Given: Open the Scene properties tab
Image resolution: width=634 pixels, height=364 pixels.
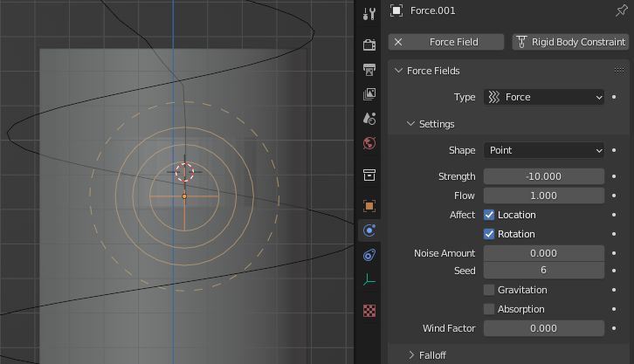Looking at the screenshot, I should [369, 119].
